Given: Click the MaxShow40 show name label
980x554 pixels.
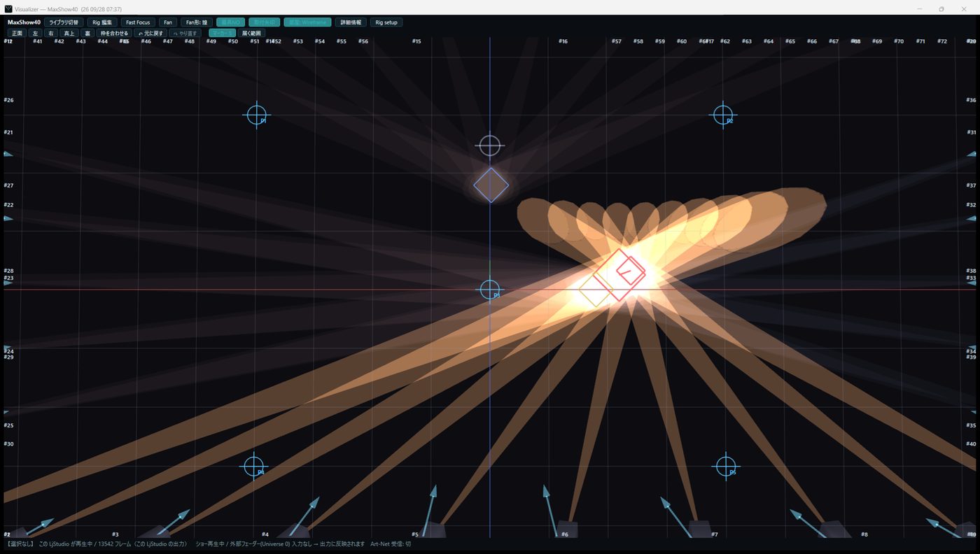Looking at the screenshot, I should pyautogui.click(x=24, y=22).
